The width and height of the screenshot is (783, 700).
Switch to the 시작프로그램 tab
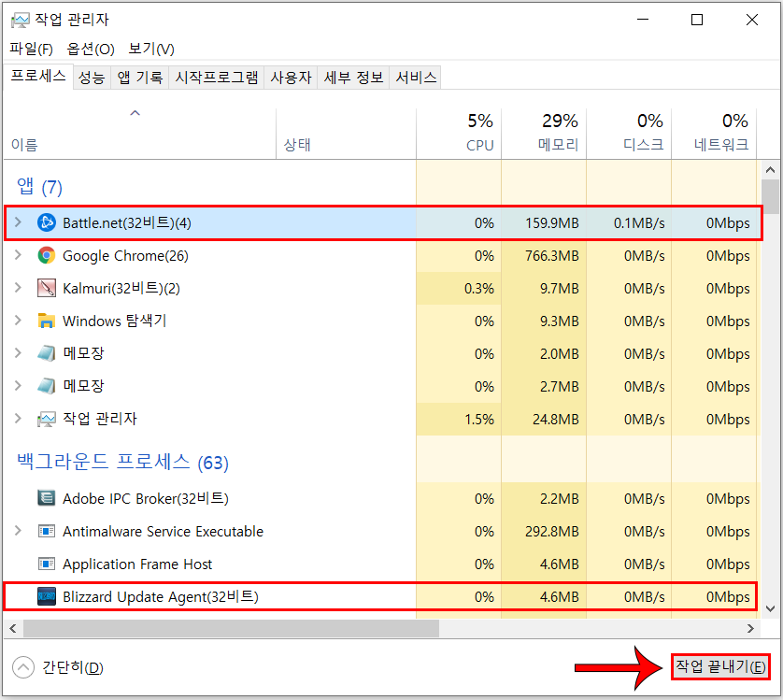click(x=216, y=78)
